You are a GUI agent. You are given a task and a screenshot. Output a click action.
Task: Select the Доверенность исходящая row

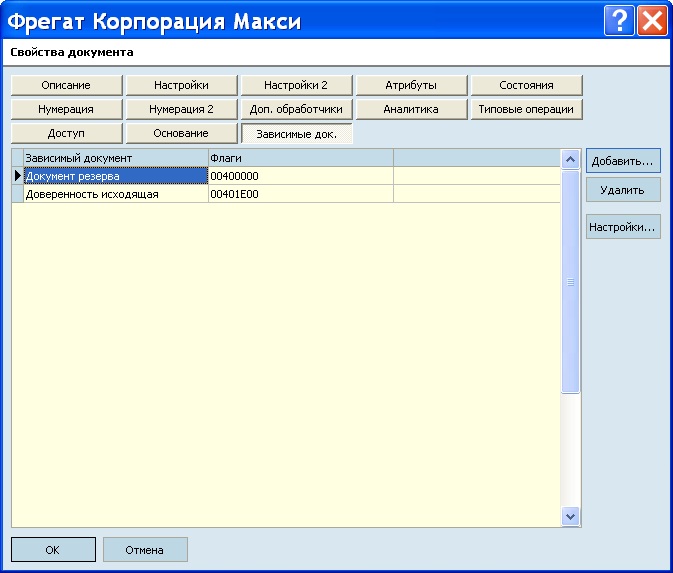[x=286, y=194]
